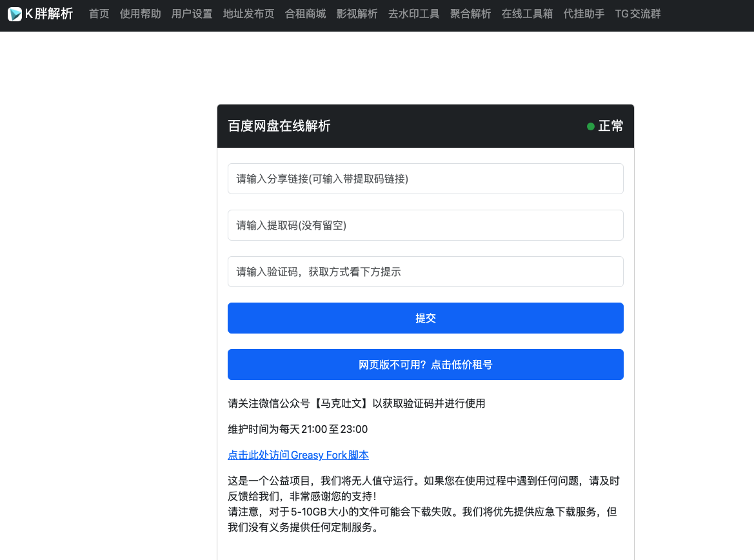Viewport: 754px width, 560px height.
Task: Focus the share link input field
Action: [x=426, y=179]
